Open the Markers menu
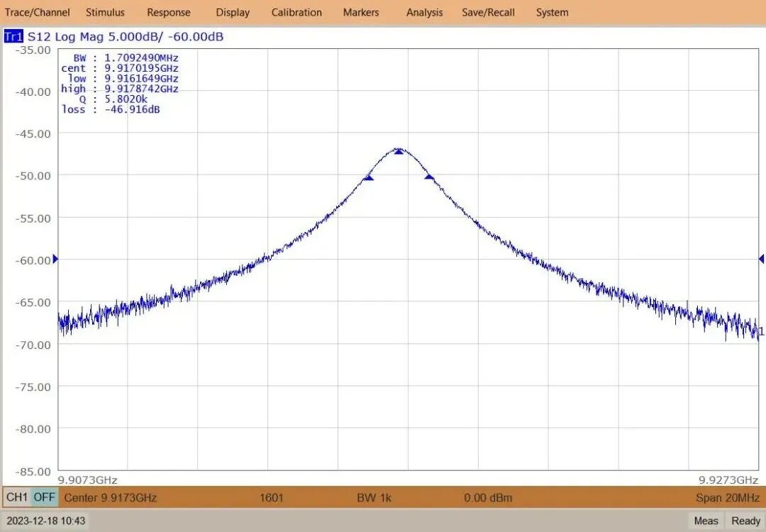This screenshot has width=766, height=532. [360, 12]
